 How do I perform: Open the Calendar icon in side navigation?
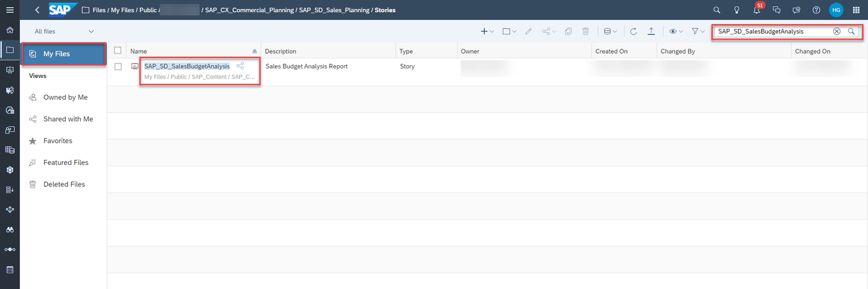click(x=10, y=269)
